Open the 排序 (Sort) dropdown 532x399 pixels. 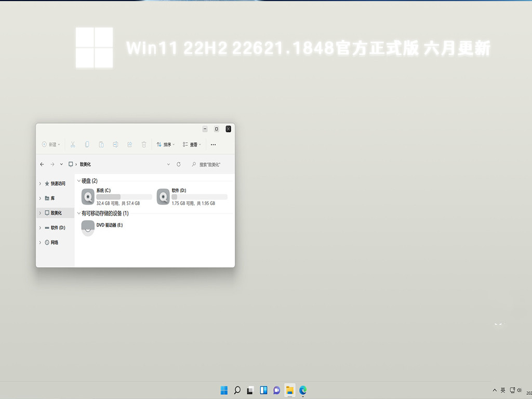165,144
